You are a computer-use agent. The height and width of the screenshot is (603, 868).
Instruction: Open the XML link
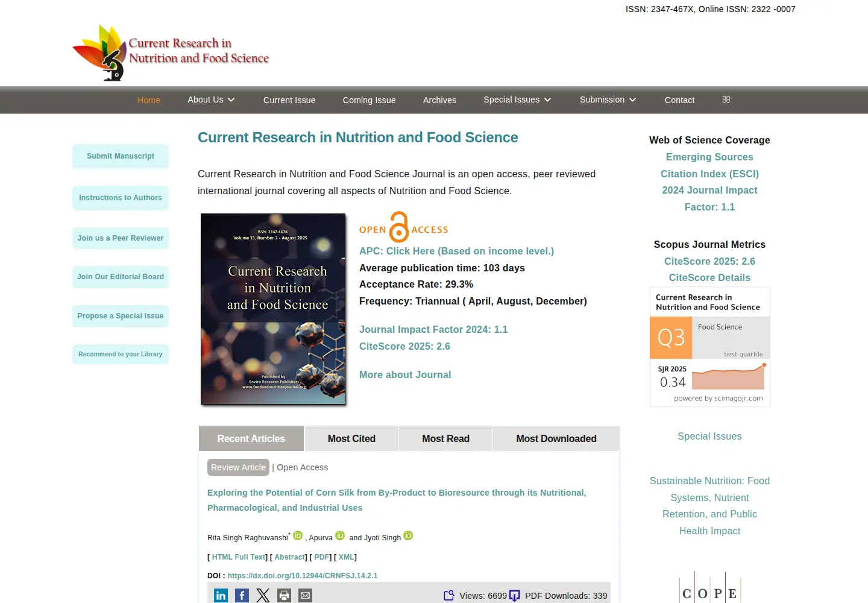(346, 557)
